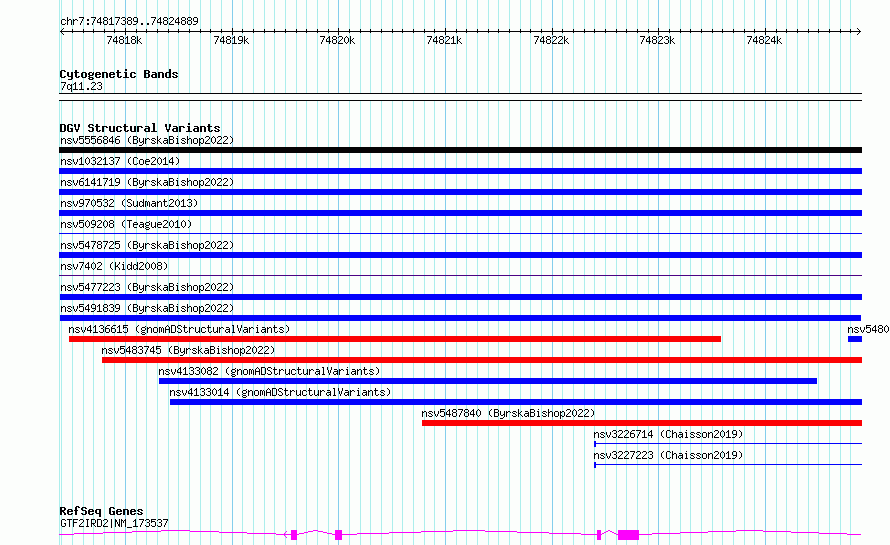Select the nsv3226714 thin blue line
This screenshot has width=890, height=545.
[x=728, y=443]
